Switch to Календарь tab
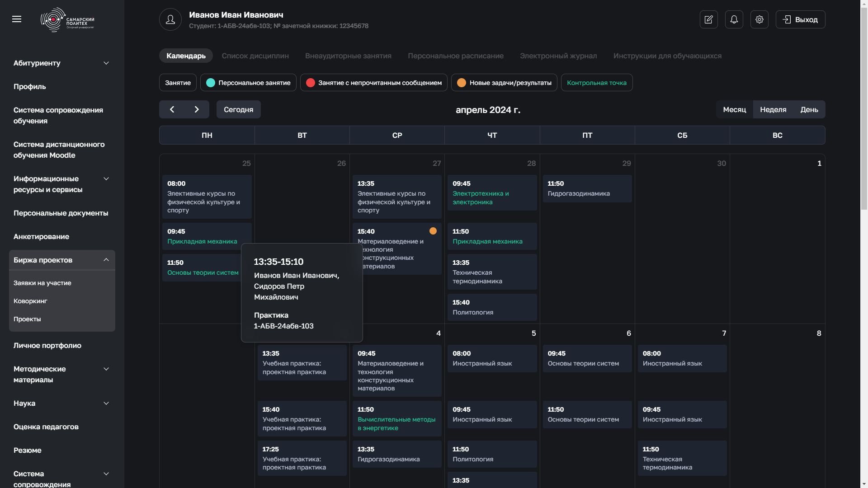Screen dimensions: 868x488 tap(186, 56)
